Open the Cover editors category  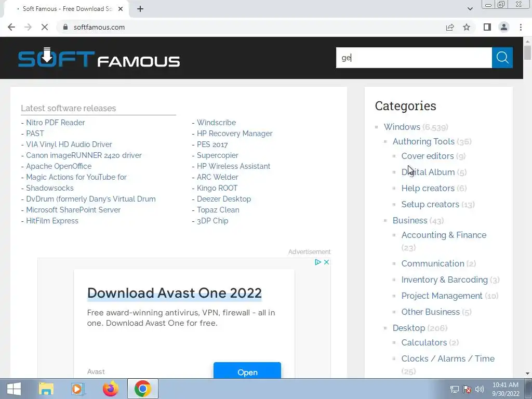[428, 156]
